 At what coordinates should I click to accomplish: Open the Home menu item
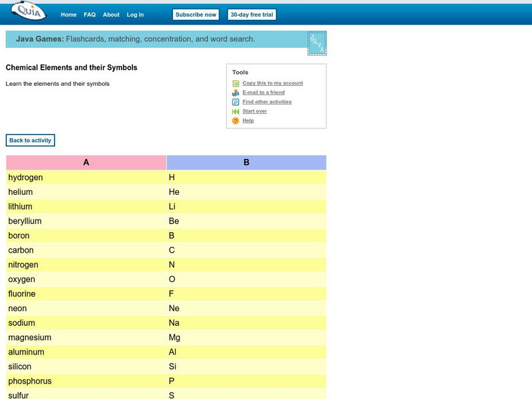click(x=67, y=13)
